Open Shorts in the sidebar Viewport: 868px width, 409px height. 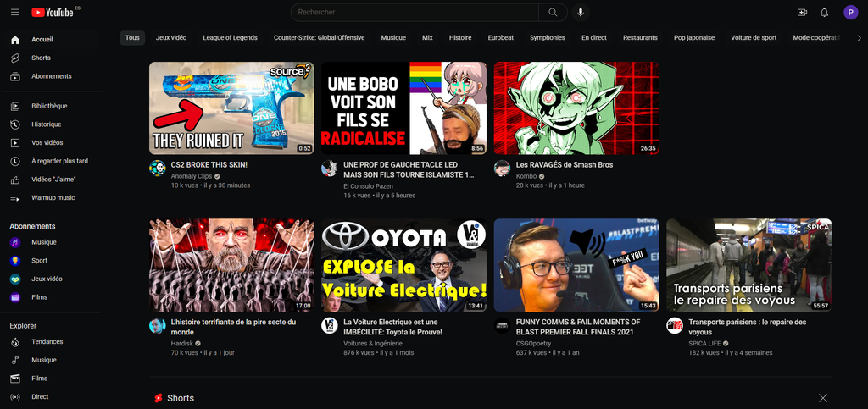[51, 58]
